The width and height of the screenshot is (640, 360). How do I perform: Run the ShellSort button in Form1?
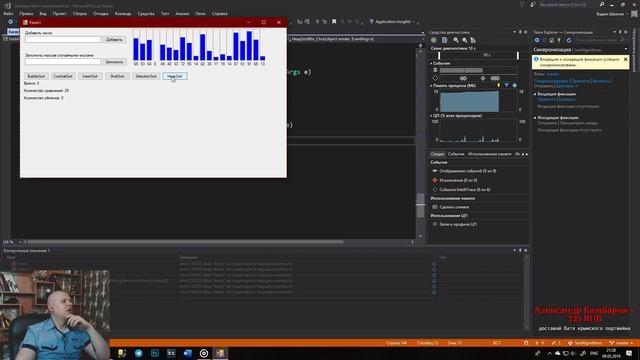pyautogui.click(x=117, y=76)
